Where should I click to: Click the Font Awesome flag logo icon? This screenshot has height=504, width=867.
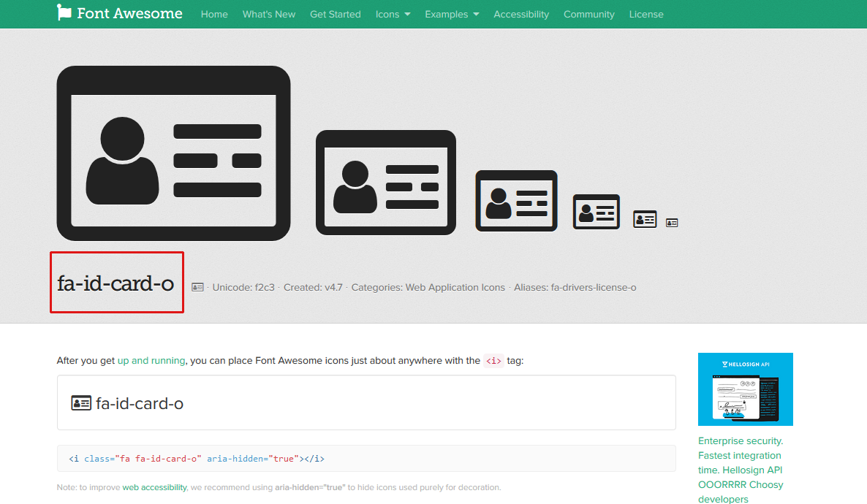(64, 13)
